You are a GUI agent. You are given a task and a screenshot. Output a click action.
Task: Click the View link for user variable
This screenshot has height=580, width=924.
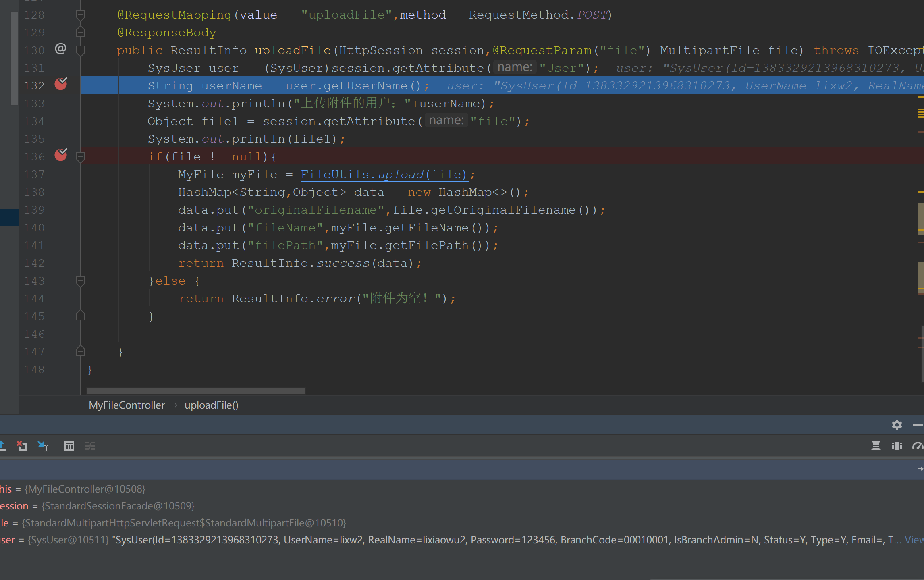[x=914, y=540]
